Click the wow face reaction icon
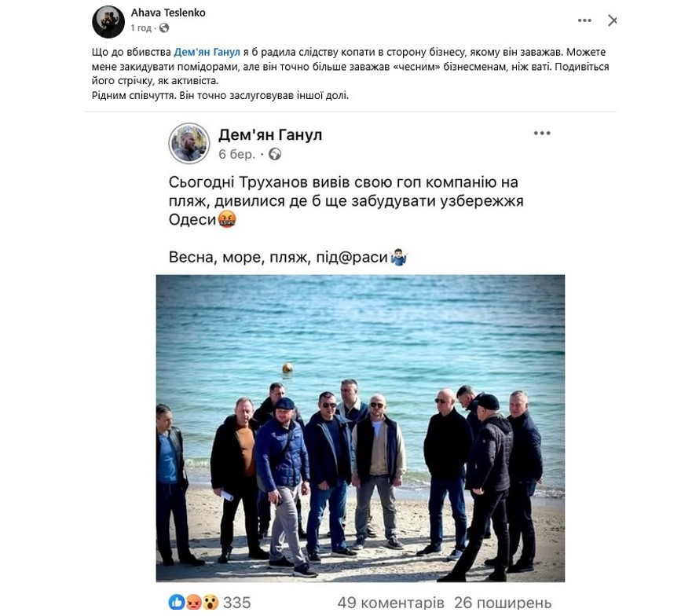 [210, 603]
